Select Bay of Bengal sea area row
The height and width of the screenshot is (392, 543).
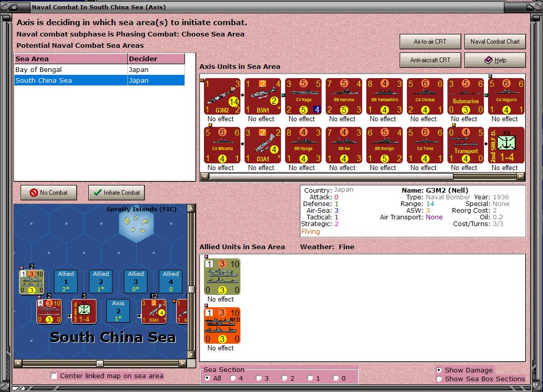coord(99,69)
